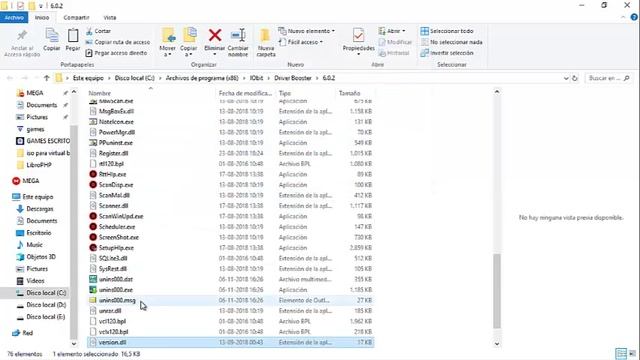Image resolution: width=640 pixels, height=360 pixels.
Task: Select Descargas under Este equipo
Action: [40, 209]
